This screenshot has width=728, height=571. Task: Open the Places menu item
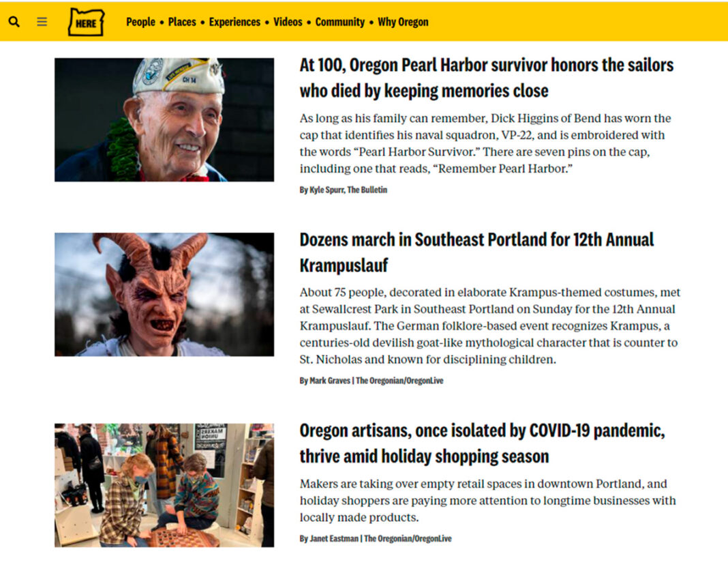click(x=182, y=22)
